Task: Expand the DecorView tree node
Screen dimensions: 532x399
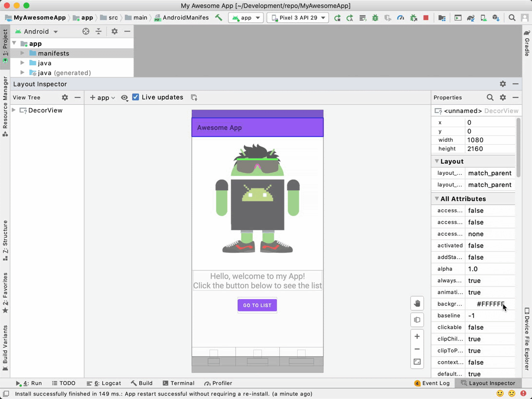Action: click(x=14, y=111)
